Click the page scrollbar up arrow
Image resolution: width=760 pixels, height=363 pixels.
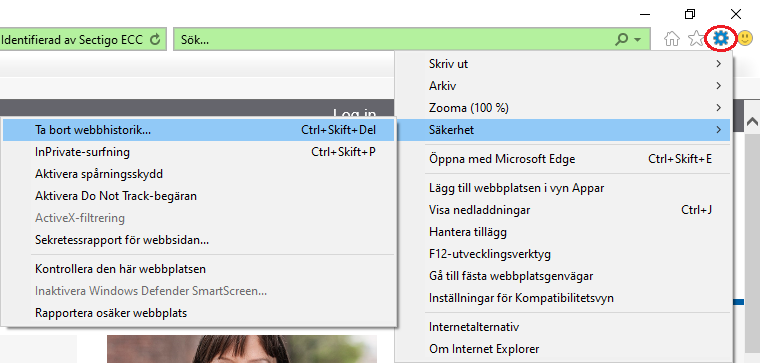tap(751, 121)
